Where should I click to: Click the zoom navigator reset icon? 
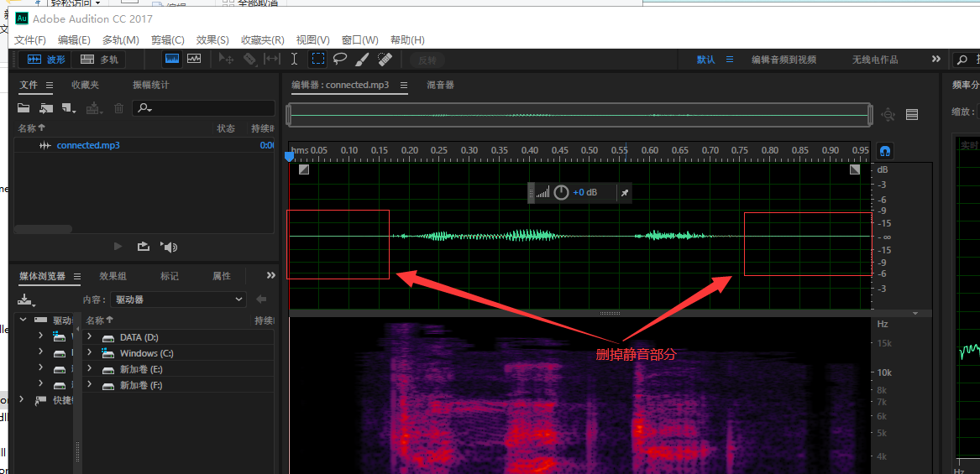[x=888, y=114]
